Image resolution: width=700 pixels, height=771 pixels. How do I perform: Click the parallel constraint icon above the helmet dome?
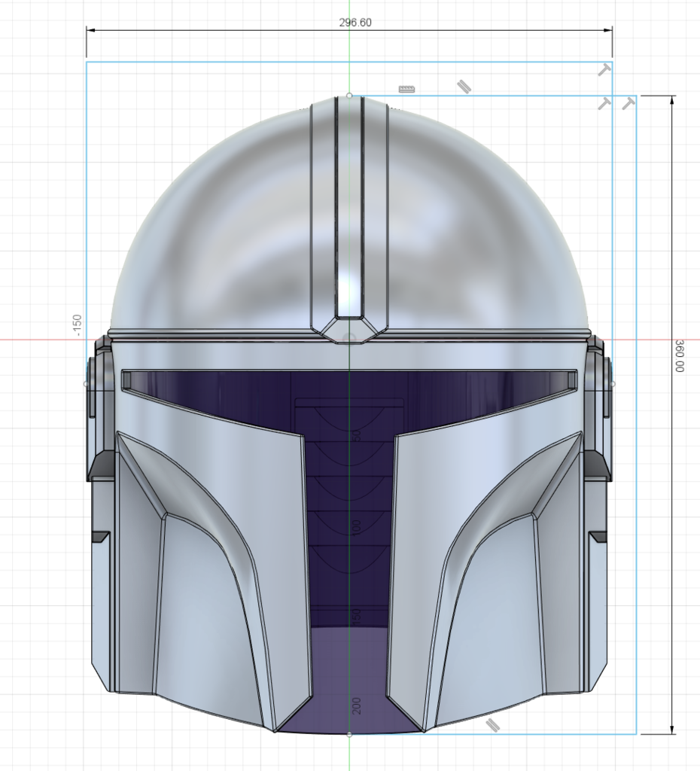(x=464, y=85)
